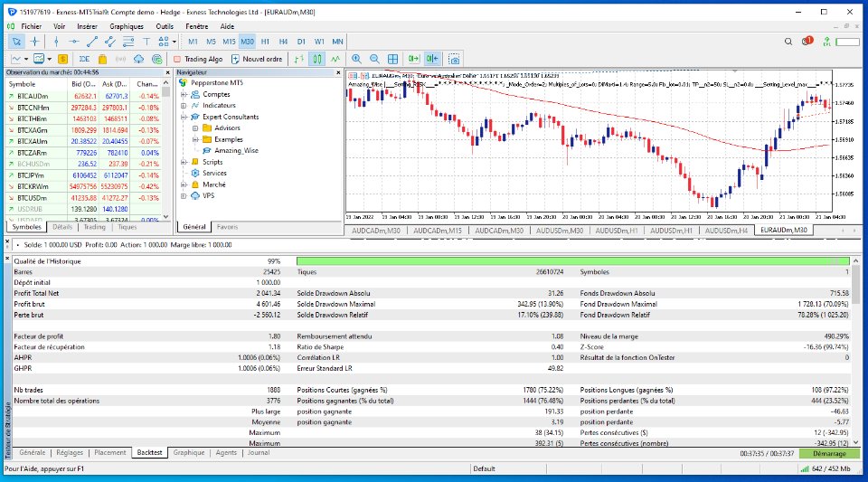868x482 pixels.
Task: Open the Graphiques menu
Action: click(x=127, y=26)
